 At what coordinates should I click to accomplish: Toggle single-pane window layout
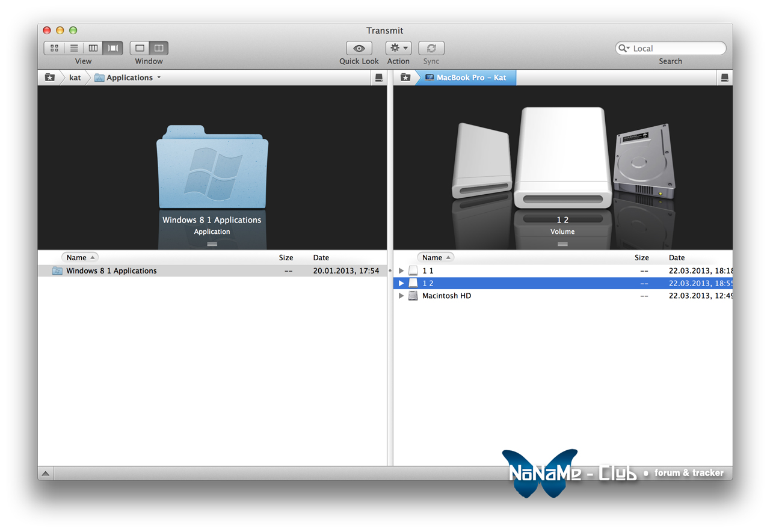(x=140, y=48)
